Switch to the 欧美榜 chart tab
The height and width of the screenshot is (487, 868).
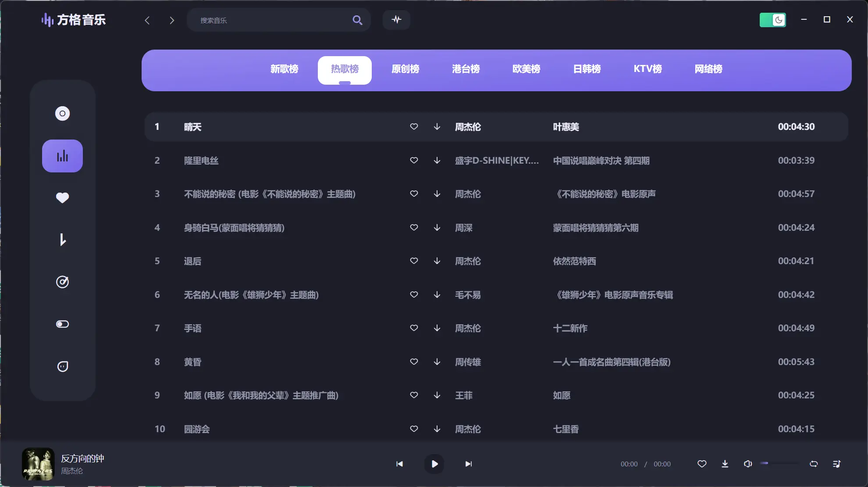[526, 69]
